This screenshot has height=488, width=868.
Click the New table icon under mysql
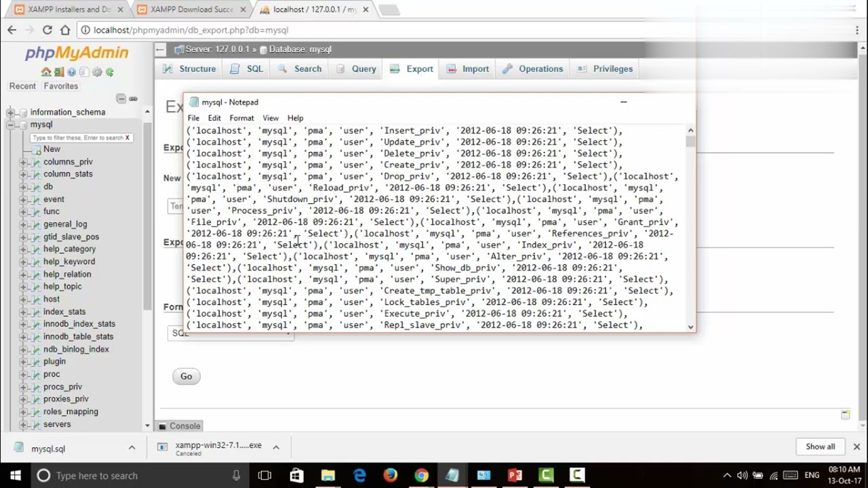[36, 149]
